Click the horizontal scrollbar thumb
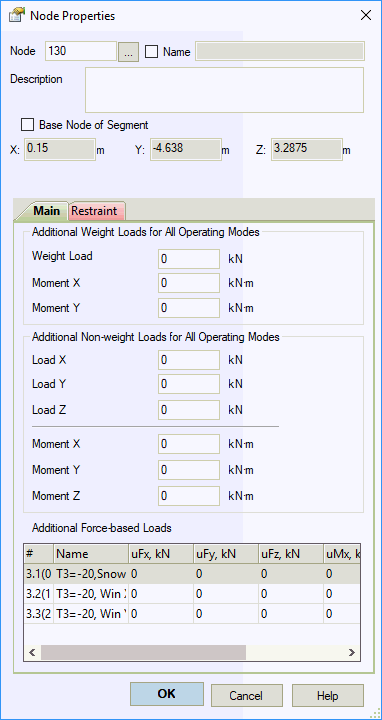 (x=143, y=652)
